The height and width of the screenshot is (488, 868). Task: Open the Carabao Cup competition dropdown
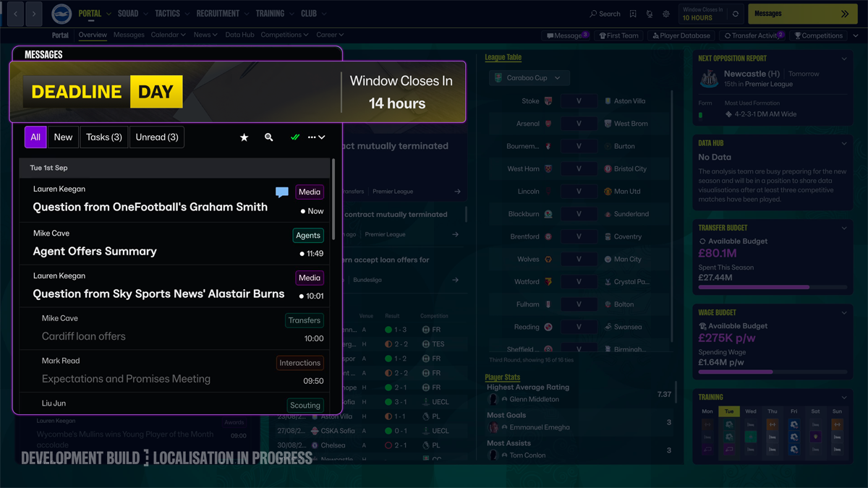point(529,78)
